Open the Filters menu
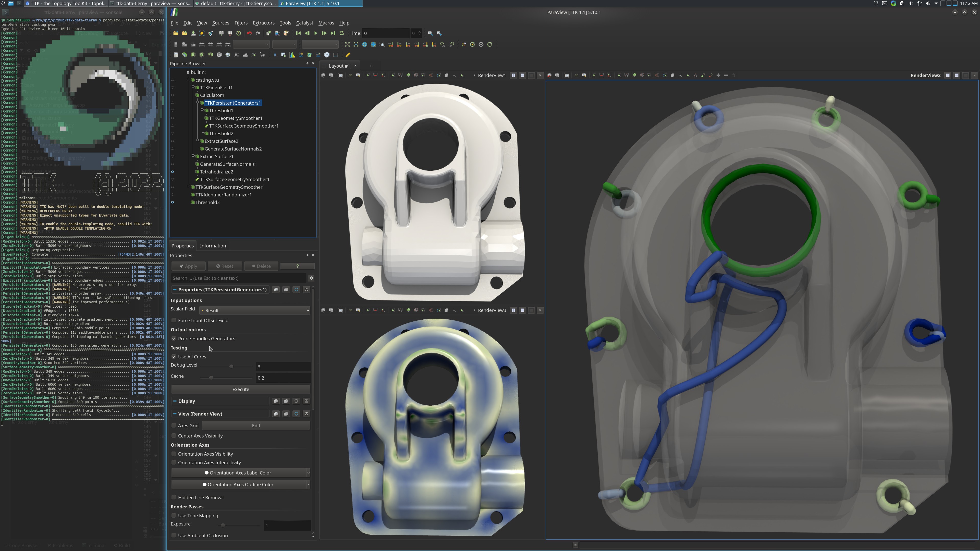 240,23
